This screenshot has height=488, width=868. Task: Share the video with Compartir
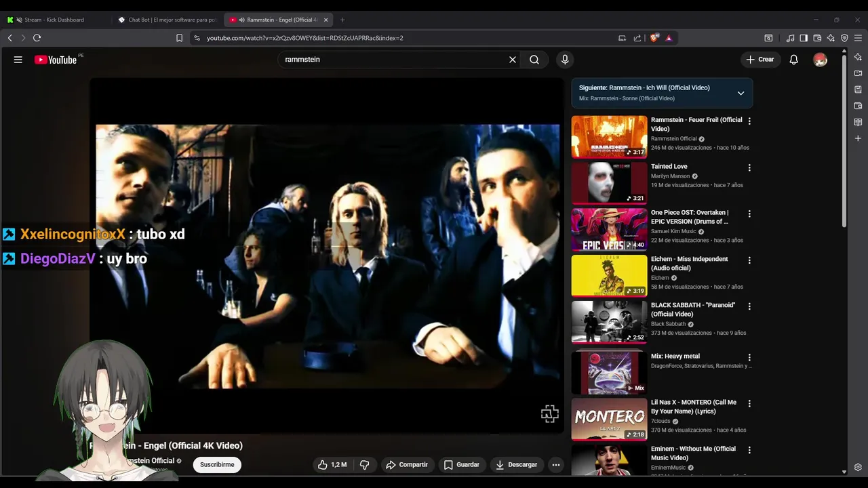[407, 465]
